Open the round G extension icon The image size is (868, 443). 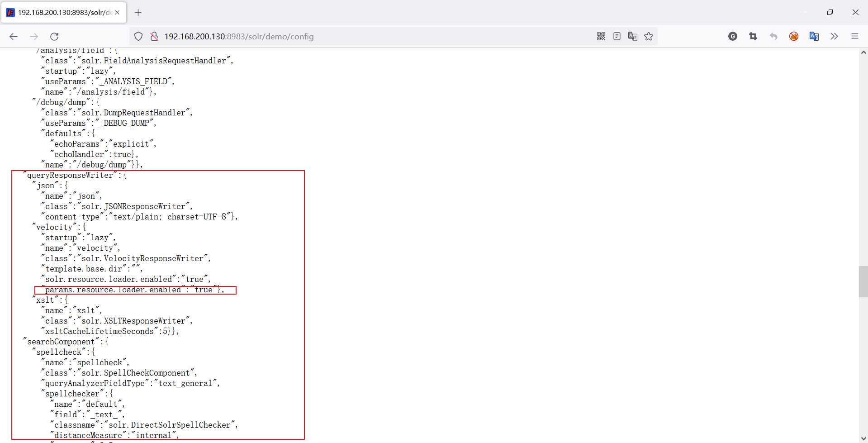click(x=733, y=37)
